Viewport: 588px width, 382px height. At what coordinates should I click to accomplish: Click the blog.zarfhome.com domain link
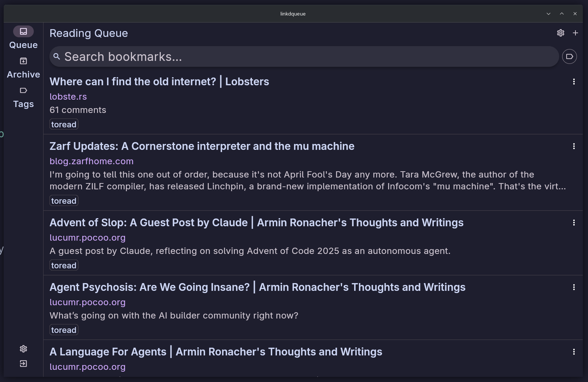[x=91, y=161]
